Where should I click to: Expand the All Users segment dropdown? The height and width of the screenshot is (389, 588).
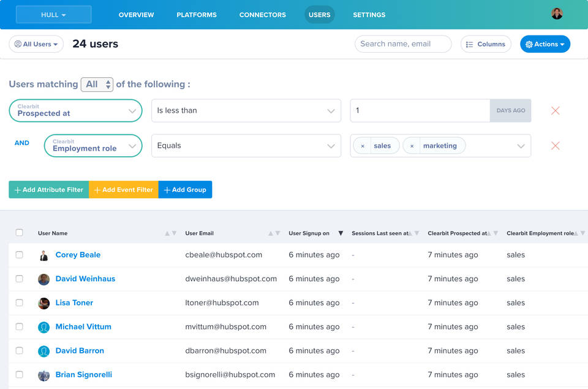click(x=36, y=44)
